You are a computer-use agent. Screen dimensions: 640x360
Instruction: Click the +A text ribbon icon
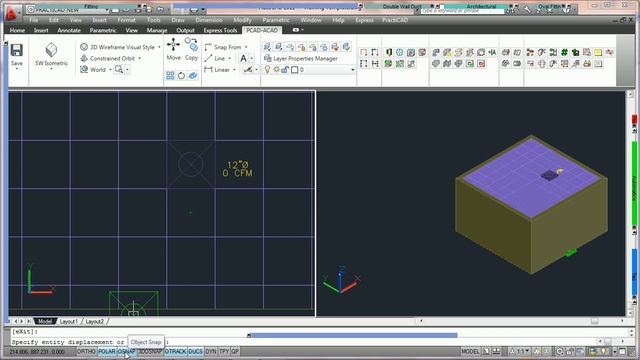click(492, 52)
